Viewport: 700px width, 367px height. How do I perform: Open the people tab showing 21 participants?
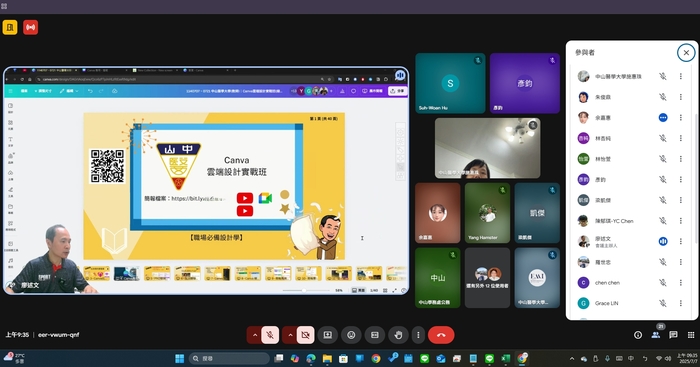coord(656,334)
